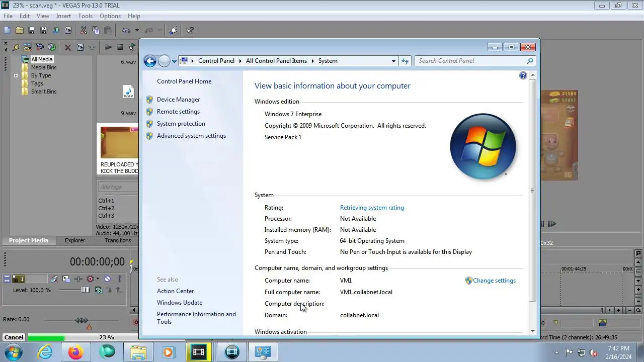Stop media preview in Project Media

point(120,47)
